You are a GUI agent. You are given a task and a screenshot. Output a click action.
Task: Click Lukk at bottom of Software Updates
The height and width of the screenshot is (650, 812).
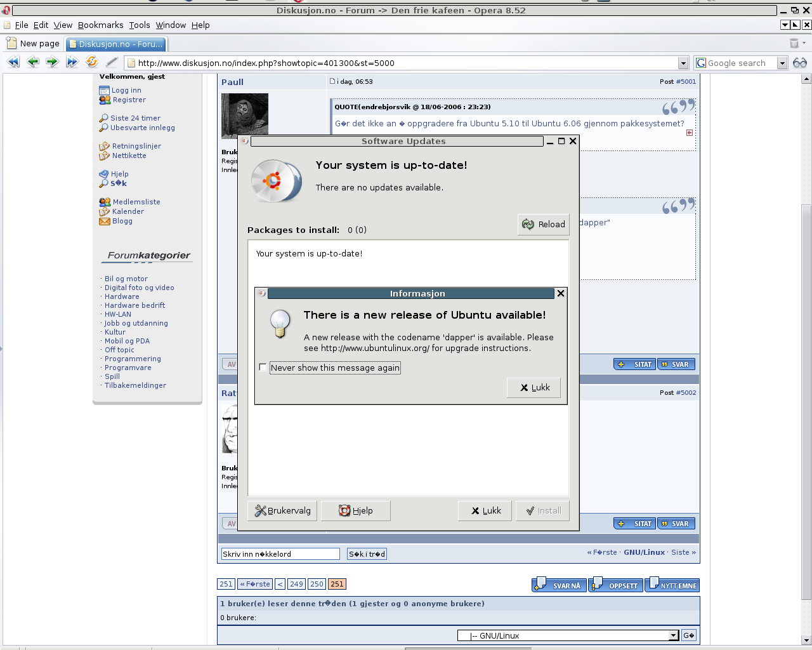485,510
